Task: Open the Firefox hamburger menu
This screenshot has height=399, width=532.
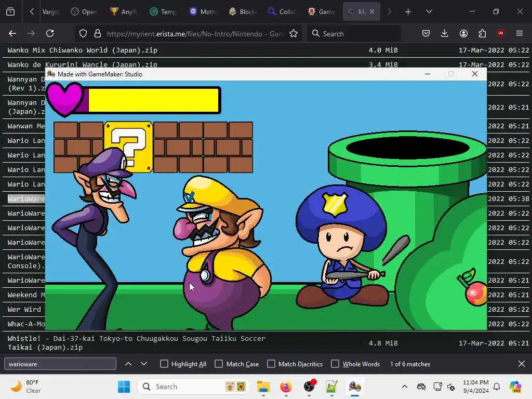Action: (520, 33)
